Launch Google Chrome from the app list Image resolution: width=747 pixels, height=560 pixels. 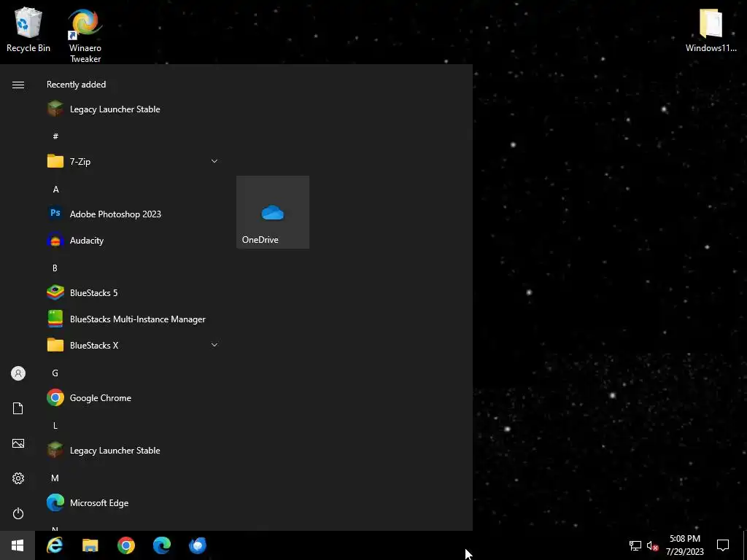133,397
